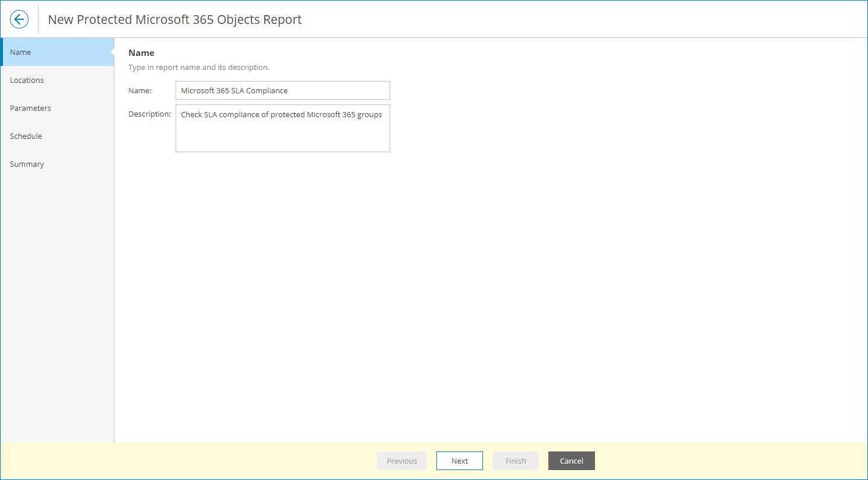
Task: Click the wizard title New Protected Microsoft 365 Objects Report
Action: pos(174,19)
